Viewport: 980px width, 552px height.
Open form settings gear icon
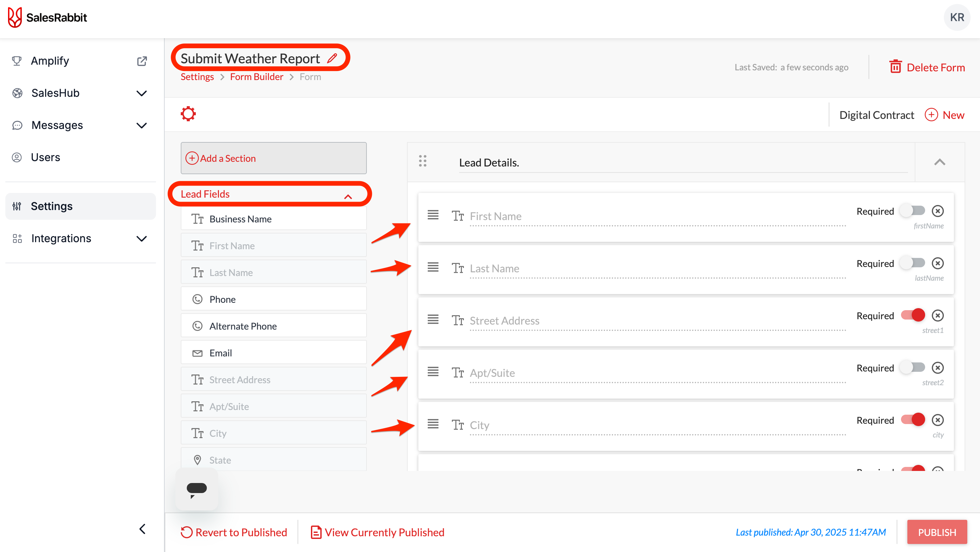[x=188, y=114]
